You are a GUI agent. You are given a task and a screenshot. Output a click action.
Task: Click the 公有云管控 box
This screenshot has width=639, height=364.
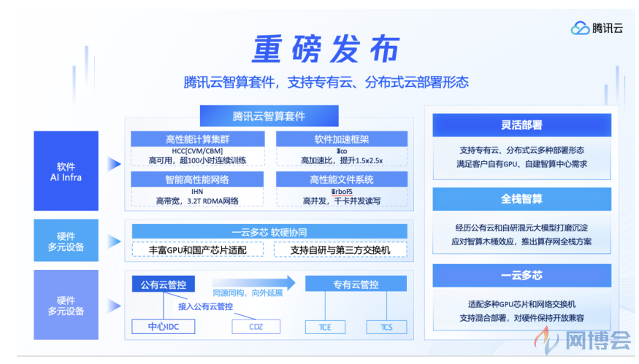tap(164, 284)
